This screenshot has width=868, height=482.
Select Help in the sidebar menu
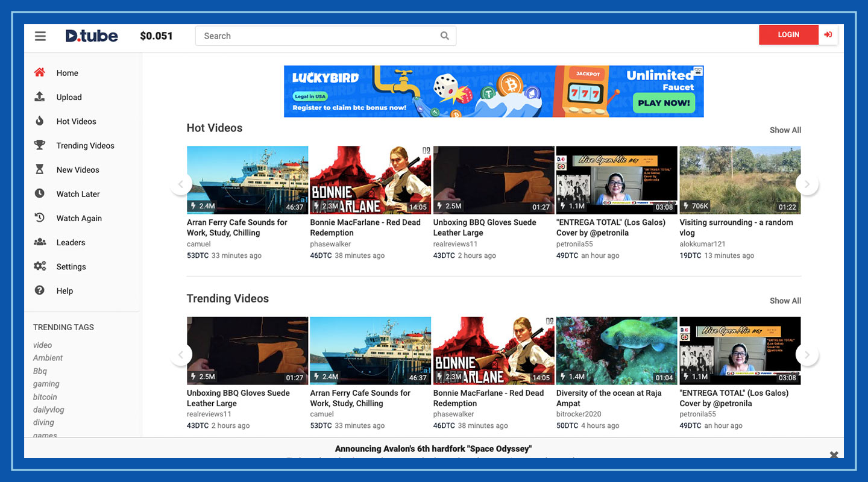[x=40, y=290]
